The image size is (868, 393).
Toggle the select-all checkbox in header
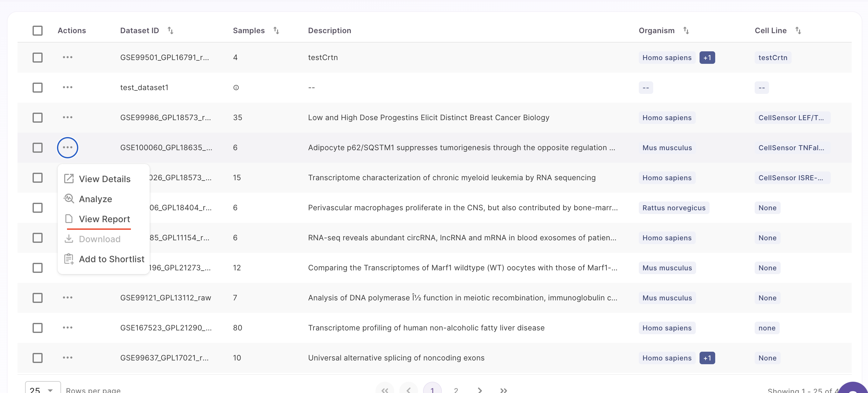click(37, 31)
